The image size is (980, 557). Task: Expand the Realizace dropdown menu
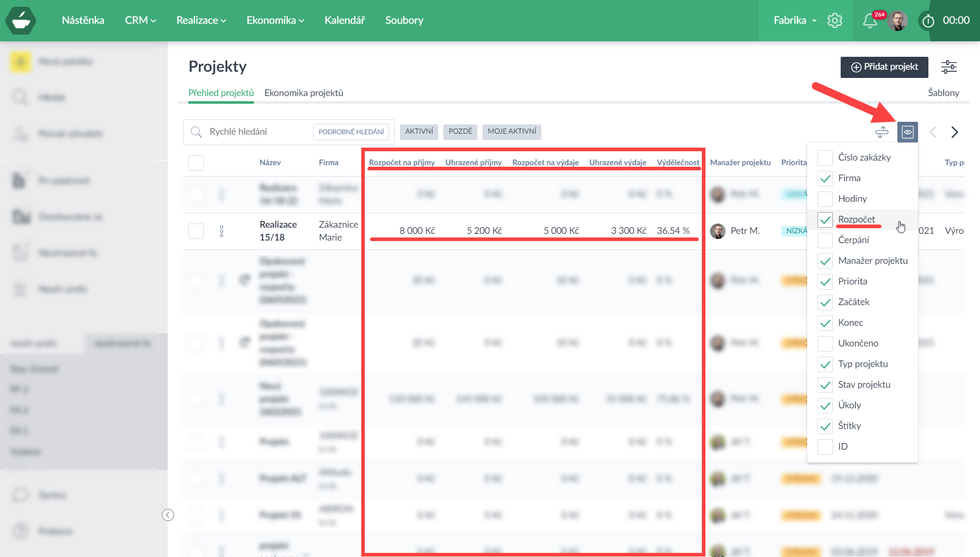point(201,20)
